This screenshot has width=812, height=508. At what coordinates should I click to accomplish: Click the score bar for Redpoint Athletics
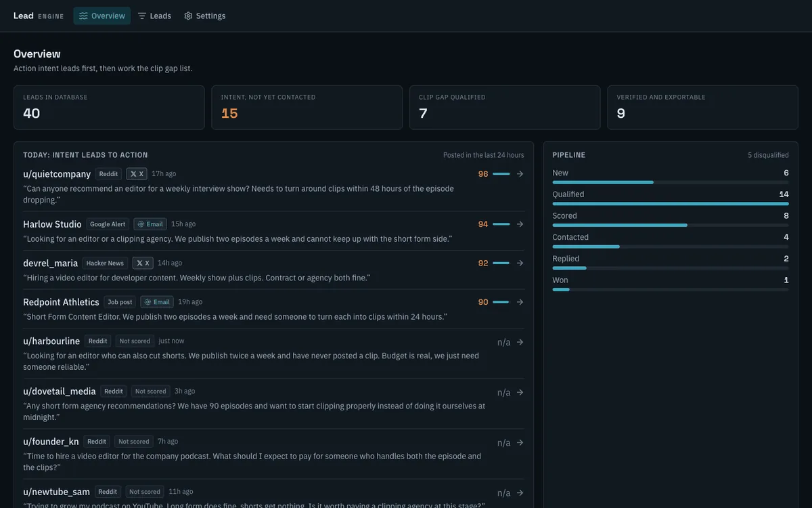coord(501,302)
